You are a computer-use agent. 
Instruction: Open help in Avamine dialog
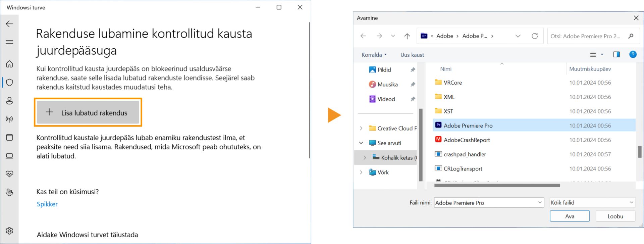click(x=633, y=54)
